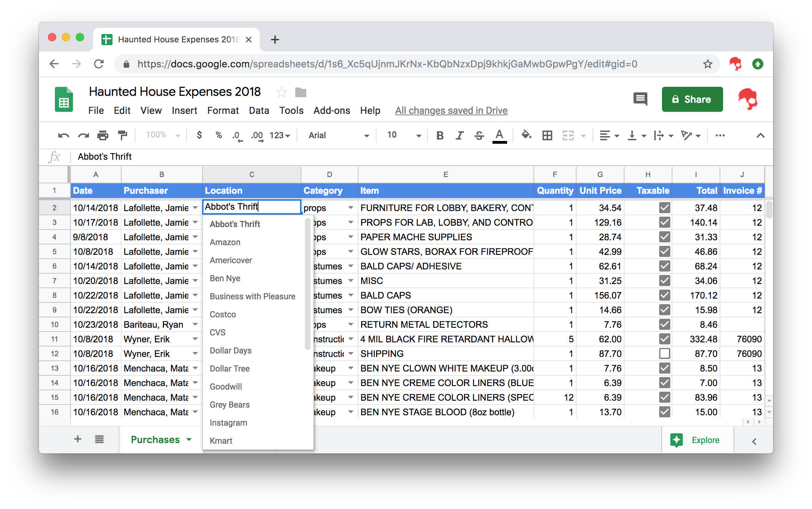The width and height of the screenshot is (812, 509).
Task: Open the Arial font dropdown
Action: click(339, 135)
